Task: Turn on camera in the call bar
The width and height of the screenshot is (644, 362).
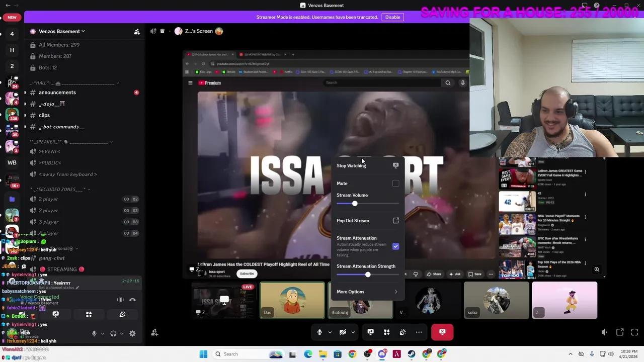Action: tap(343, 332)
